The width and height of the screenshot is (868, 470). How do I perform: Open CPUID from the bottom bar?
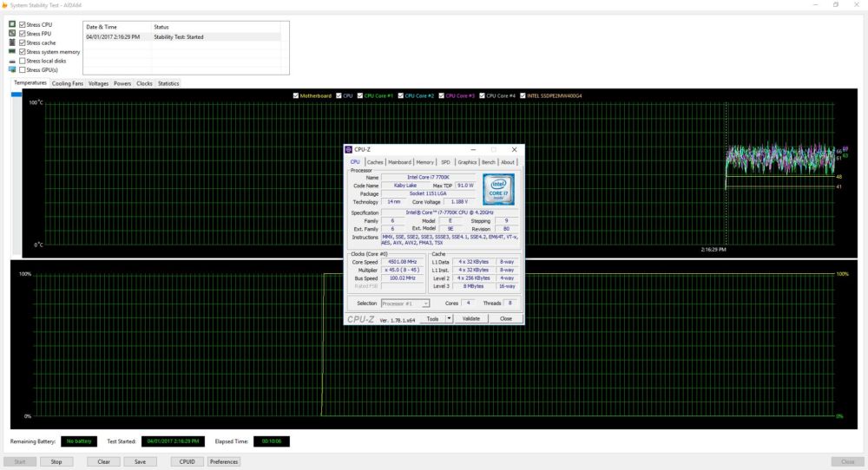pyautogui.click(x=187, y=461)
